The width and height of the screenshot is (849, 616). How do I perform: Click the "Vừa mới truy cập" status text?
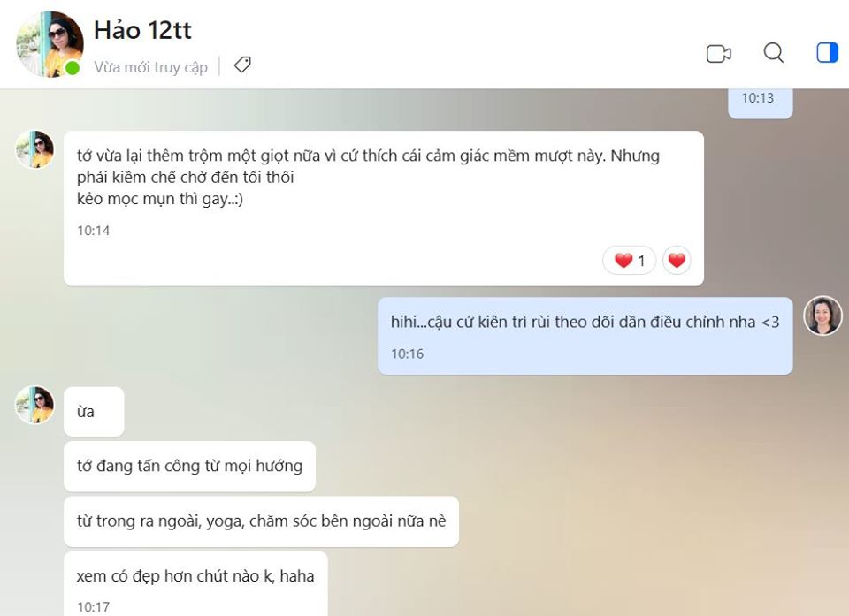150,67
